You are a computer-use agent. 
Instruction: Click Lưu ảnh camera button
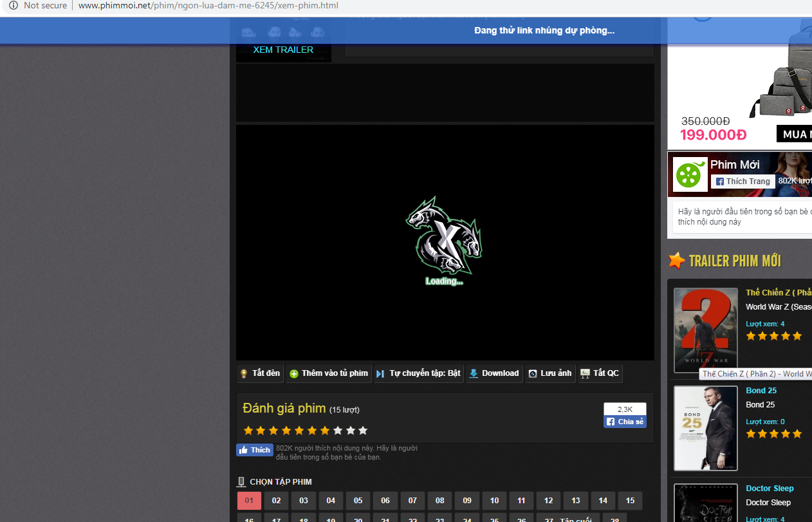550,373
